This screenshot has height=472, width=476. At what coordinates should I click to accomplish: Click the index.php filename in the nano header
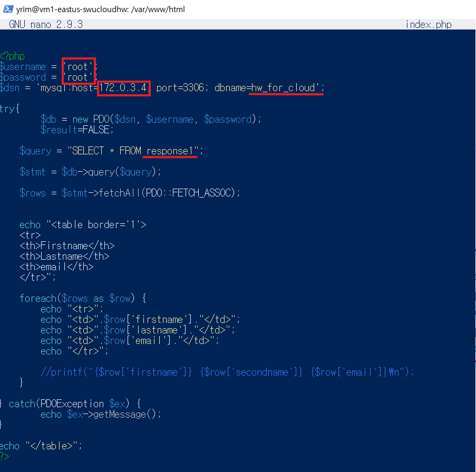pyautogui.click(x=429, y=24)
